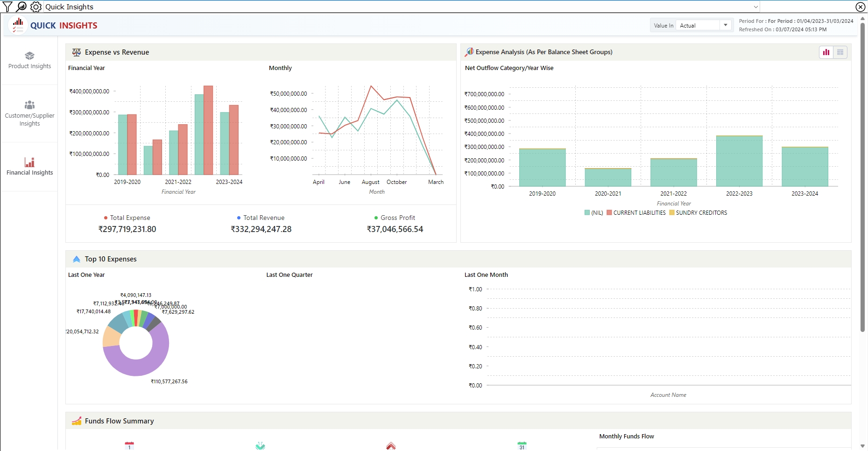Expand the Quick Insights title bar dropdown
868x451 pixels.
click(755, 7)
